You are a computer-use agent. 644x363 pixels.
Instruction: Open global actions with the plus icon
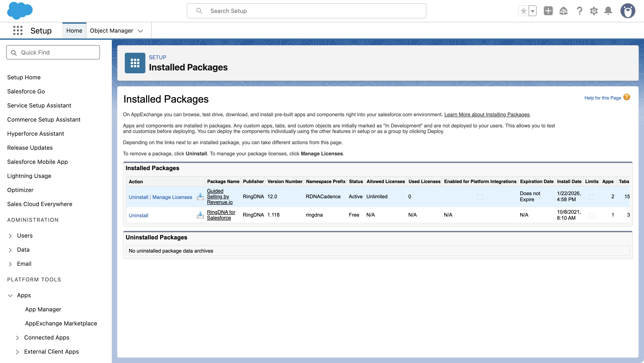548,11
